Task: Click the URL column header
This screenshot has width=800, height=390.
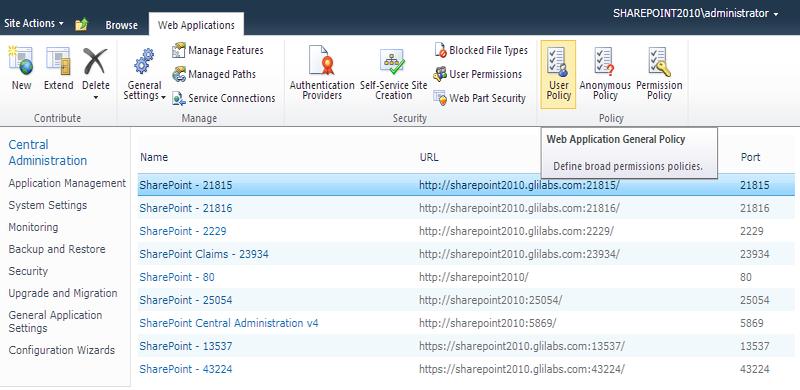Action: 429,157
